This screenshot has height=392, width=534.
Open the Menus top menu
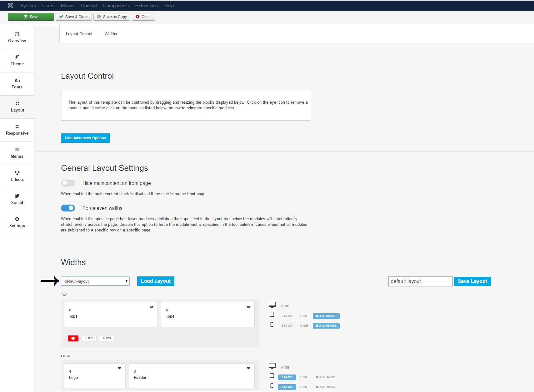click(x=67, y=6)
